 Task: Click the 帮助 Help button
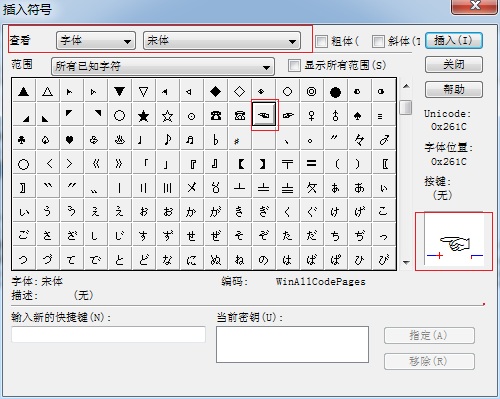point(454,89)
